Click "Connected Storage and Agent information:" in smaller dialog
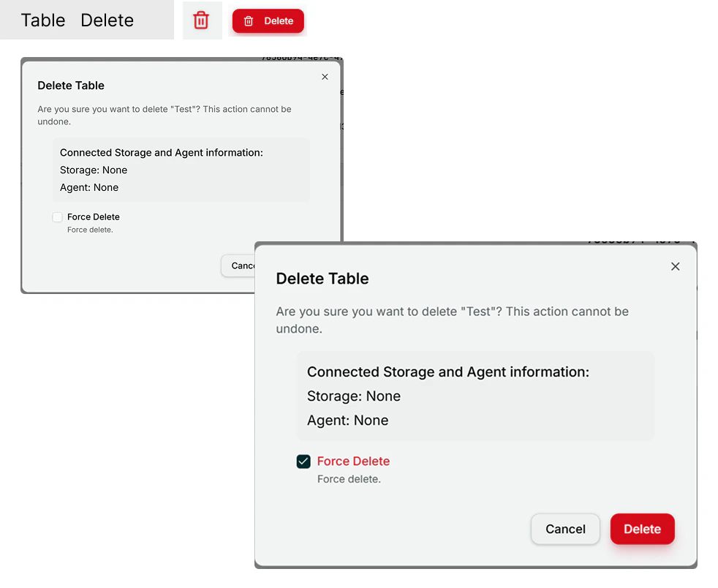Screen dimensions: 718x588 click(x=161, y=153)
